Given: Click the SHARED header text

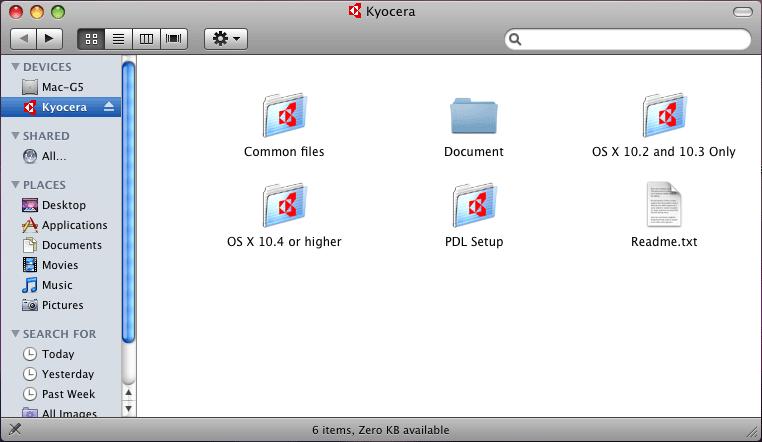Looking at the screenshot, I should click(x=46, y=136).
